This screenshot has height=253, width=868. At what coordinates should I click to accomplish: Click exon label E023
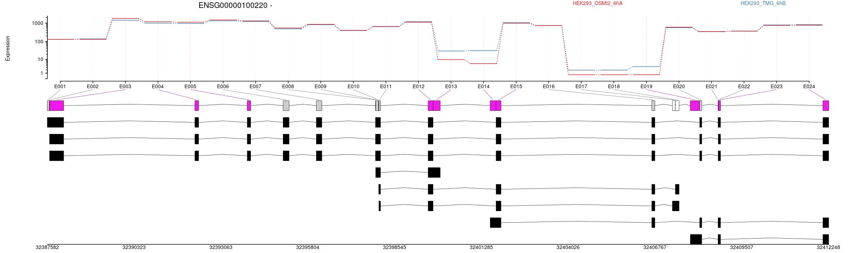tap(776, 86)
